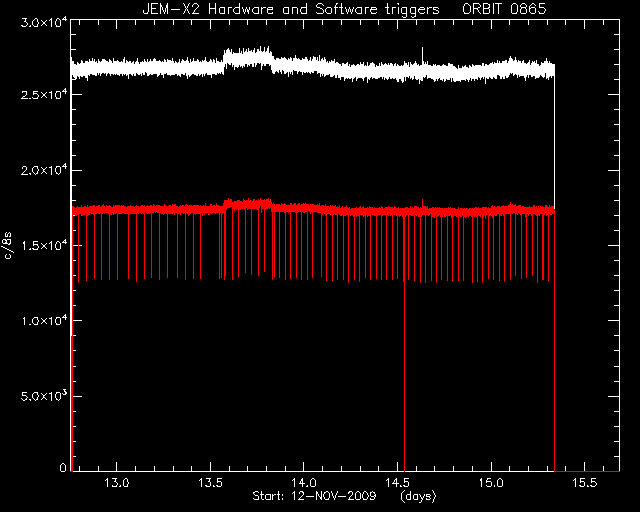Click the 14.0 x-axis tick label
Screen dimensions: 640x512
304,483
